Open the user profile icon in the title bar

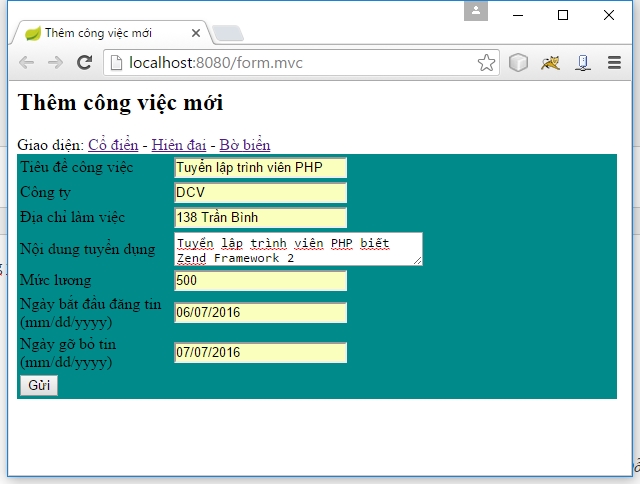pos(476,11)
